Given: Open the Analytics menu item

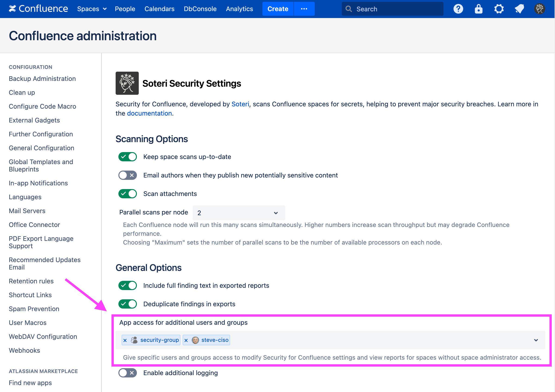Looking at the screenshot, I should coord(239,9).
